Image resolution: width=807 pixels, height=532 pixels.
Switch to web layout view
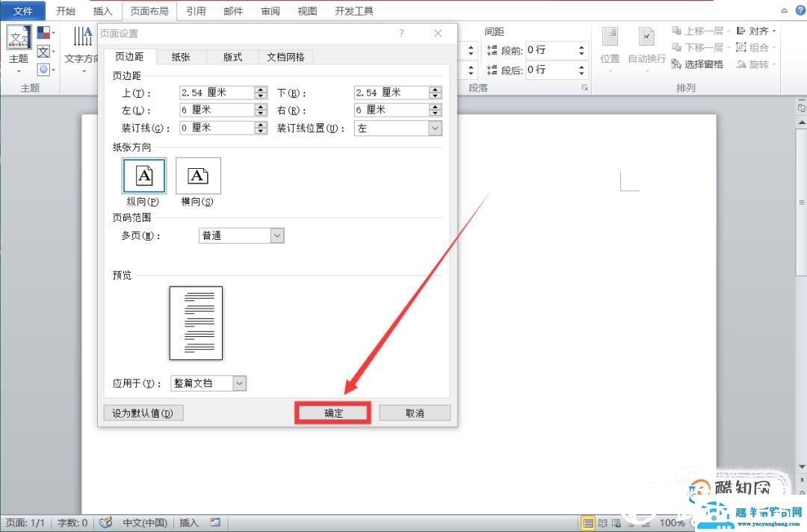click(x=616, y=523)
